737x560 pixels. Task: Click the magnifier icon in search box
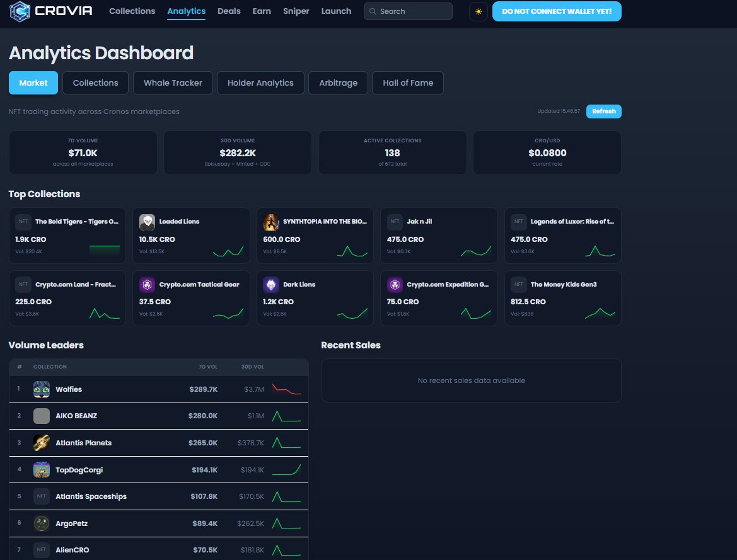click(373, 11)
